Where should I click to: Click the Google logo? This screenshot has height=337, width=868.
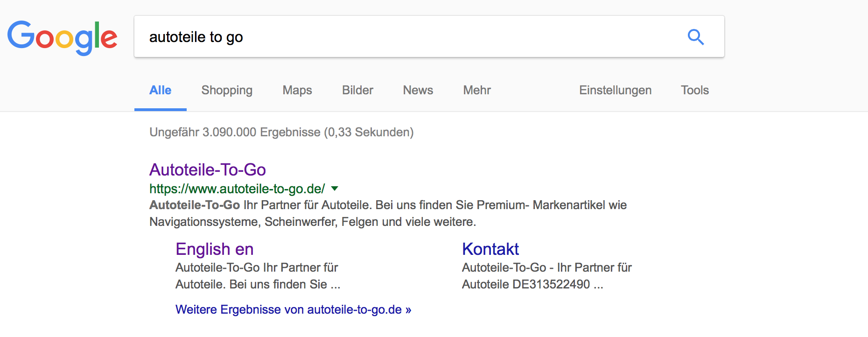click(62, 37)
